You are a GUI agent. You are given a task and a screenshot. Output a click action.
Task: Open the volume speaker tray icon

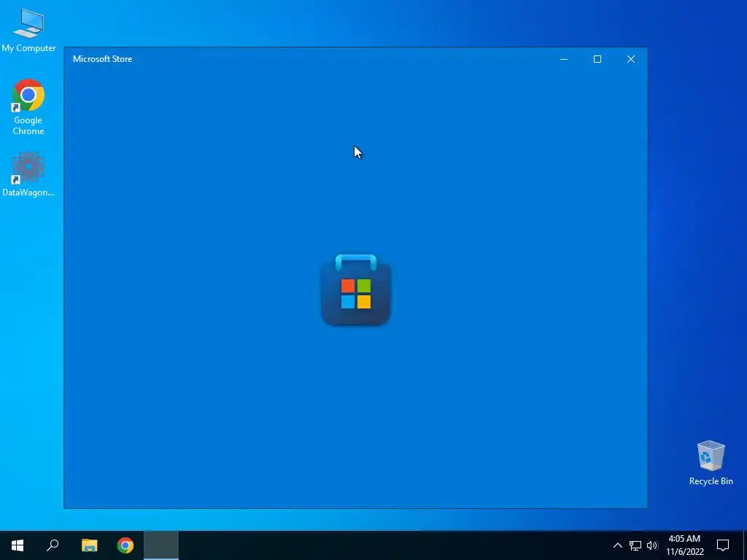click(652, 545)
